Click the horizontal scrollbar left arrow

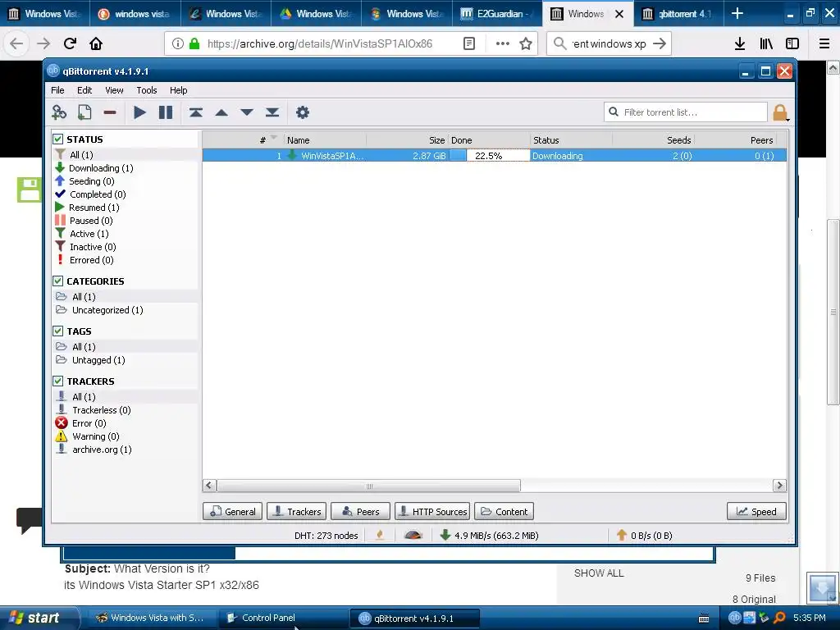click(209, 486)
